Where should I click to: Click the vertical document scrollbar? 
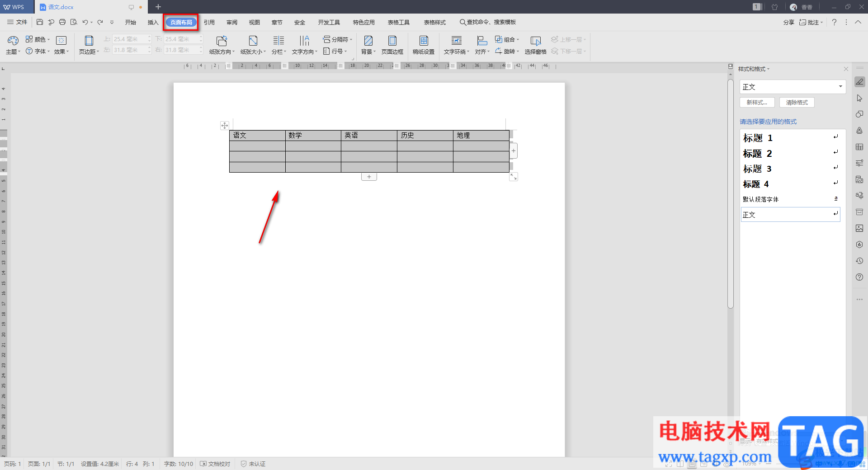click(x=730, y=194)
